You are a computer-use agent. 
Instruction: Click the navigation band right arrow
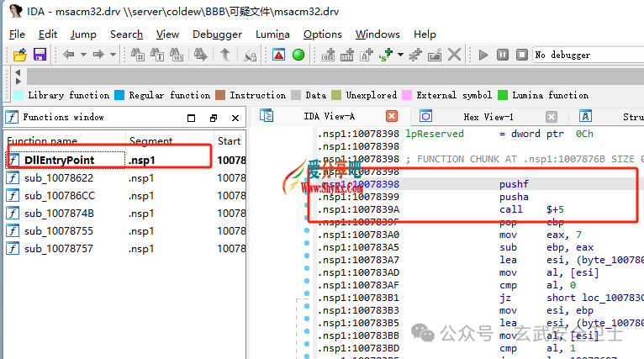click(18, 81)
